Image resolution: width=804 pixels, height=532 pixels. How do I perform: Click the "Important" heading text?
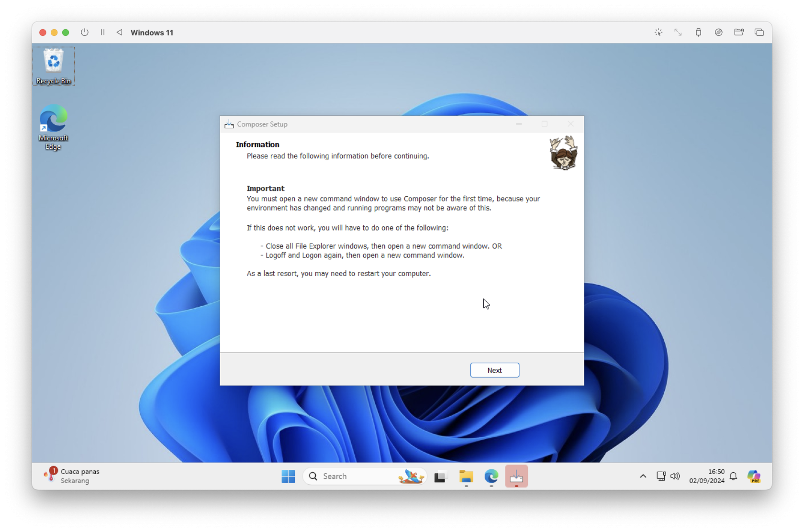point(266,188)
